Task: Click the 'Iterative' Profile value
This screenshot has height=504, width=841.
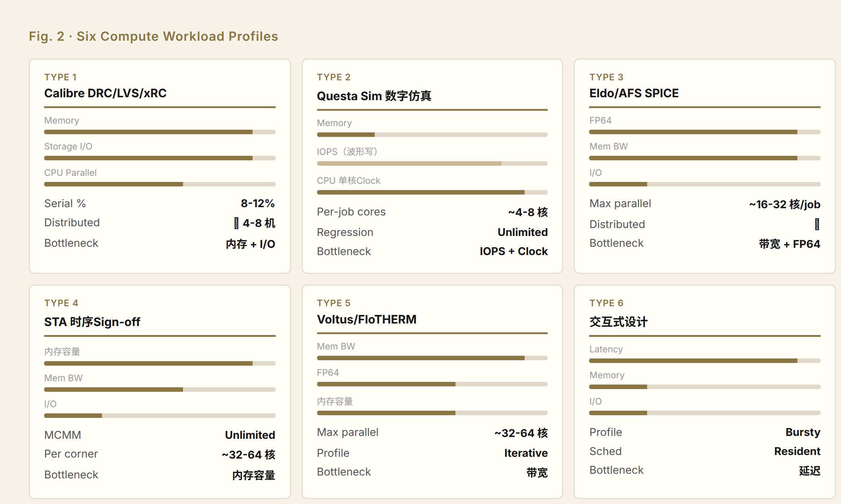Action: tap(526, 453)
